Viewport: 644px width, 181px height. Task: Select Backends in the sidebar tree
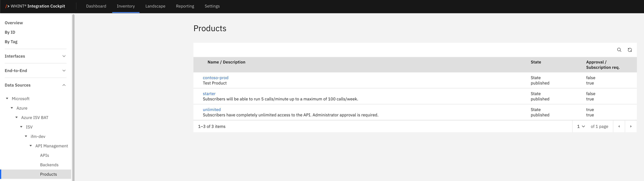tap(49, 165)
